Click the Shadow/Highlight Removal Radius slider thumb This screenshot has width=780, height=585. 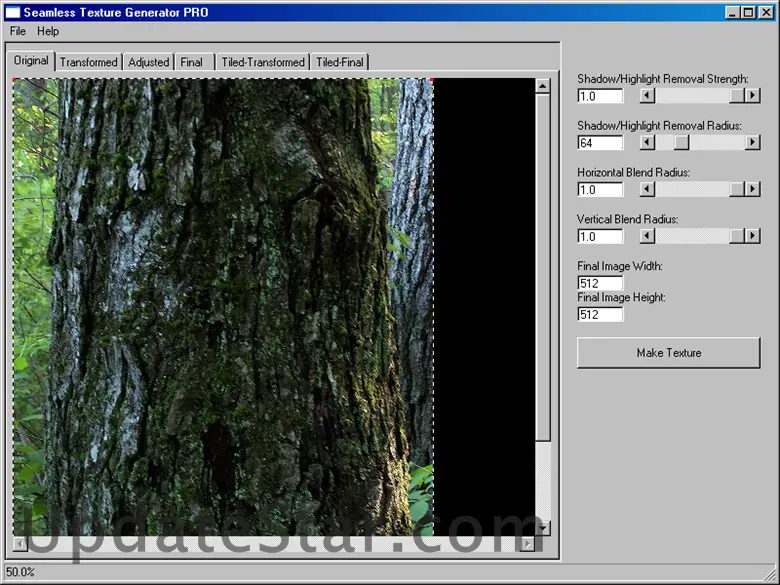point(681,143)
